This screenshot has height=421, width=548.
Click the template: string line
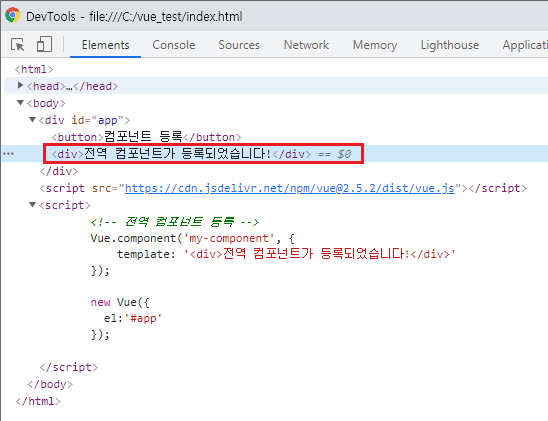click(x=286, y=254)
